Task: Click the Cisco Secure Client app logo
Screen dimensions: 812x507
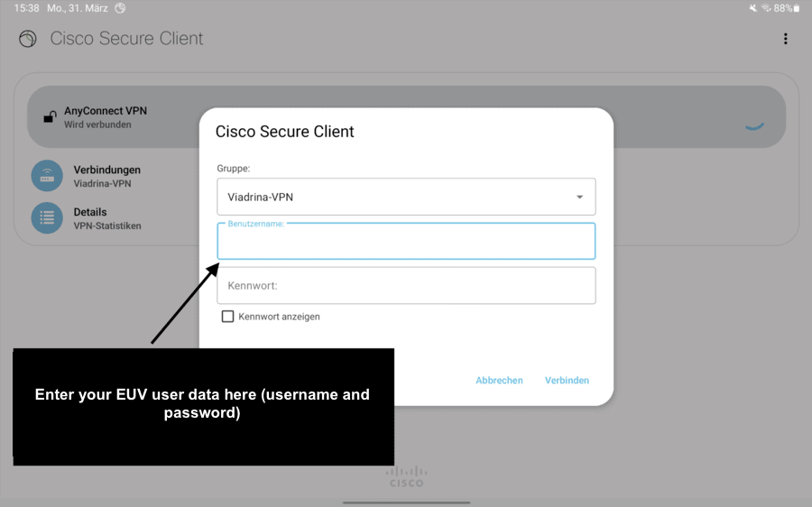Action: coord(28,39)
